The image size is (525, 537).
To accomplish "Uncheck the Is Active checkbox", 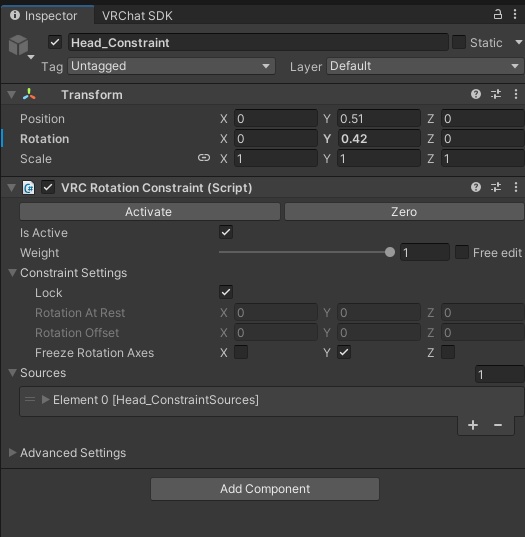I will [226, 232].
